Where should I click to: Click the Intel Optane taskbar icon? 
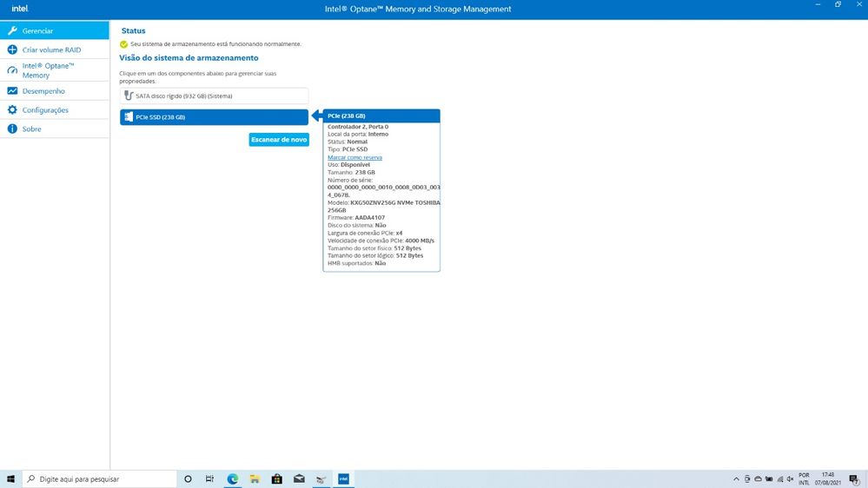pos(343,478)
